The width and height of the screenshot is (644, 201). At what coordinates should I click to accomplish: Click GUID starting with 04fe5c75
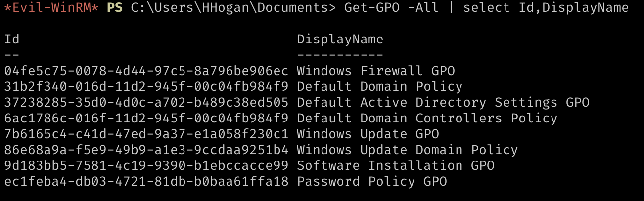pyautogui.click(x=146, y=71)
